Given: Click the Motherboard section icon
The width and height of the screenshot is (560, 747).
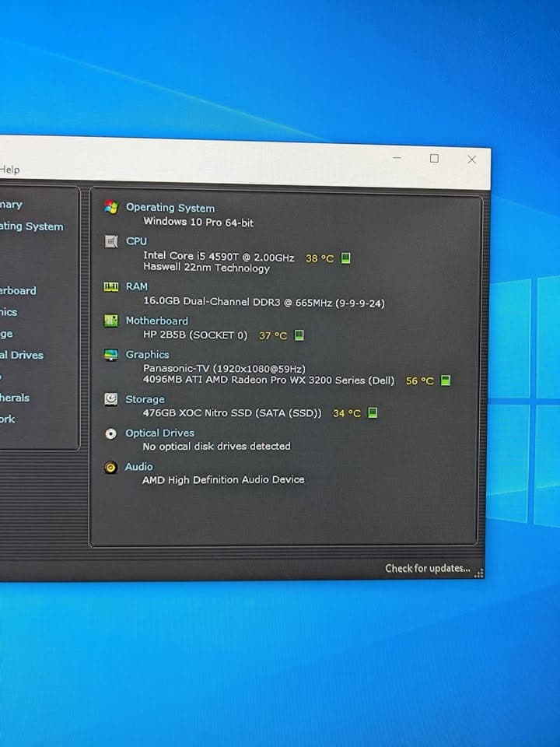Looking at the screenshot, I should point(111,321).
